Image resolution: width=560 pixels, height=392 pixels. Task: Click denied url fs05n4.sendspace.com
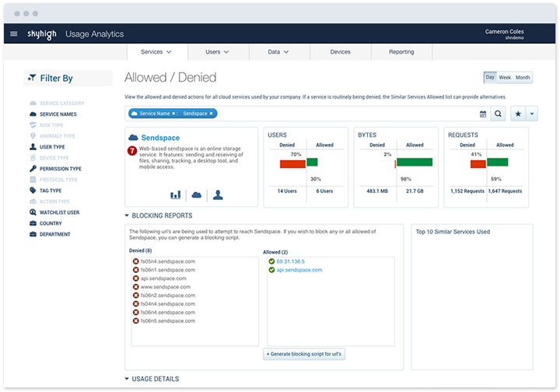pos(168,261)
